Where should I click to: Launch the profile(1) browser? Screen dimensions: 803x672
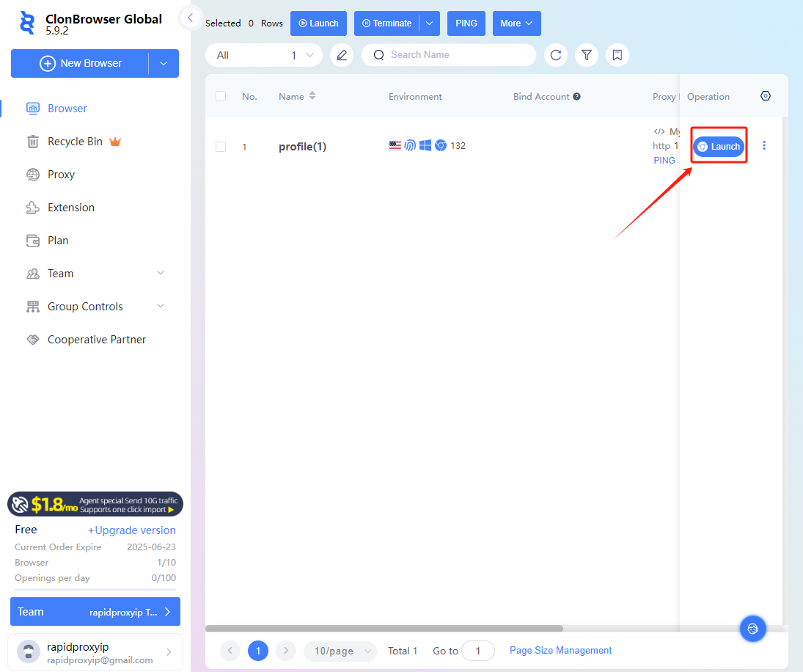pyautogui.click(x=719, y=147)
